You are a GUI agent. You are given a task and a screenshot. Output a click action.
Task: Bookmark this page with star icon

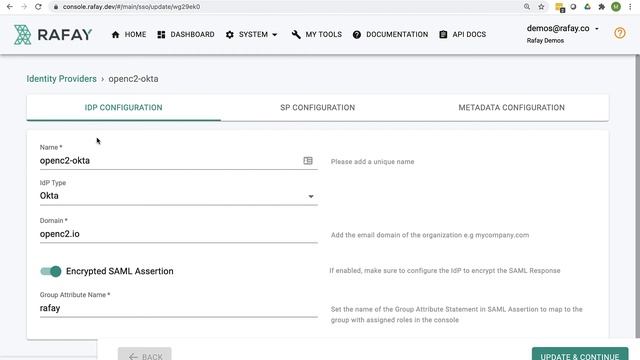pos(541,7)
